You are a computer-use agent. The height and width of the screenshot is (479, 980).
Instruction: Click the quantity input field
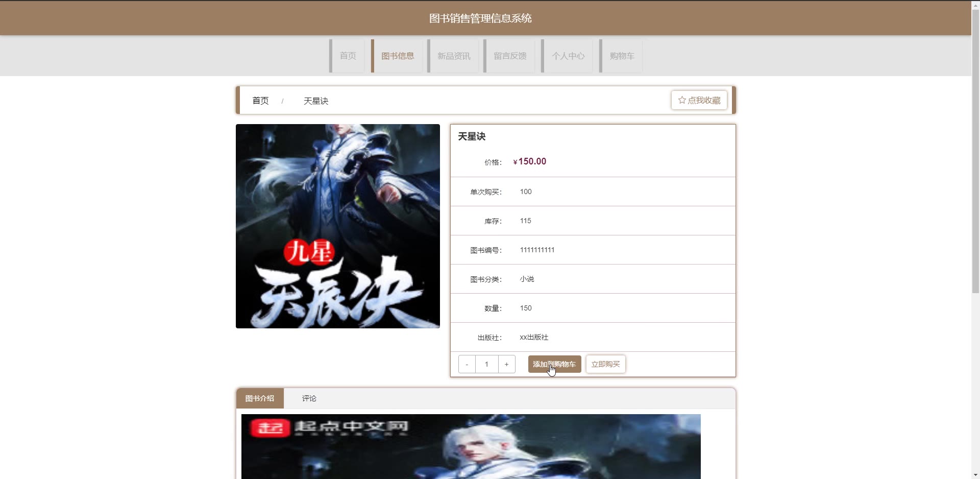pos(486,364)
